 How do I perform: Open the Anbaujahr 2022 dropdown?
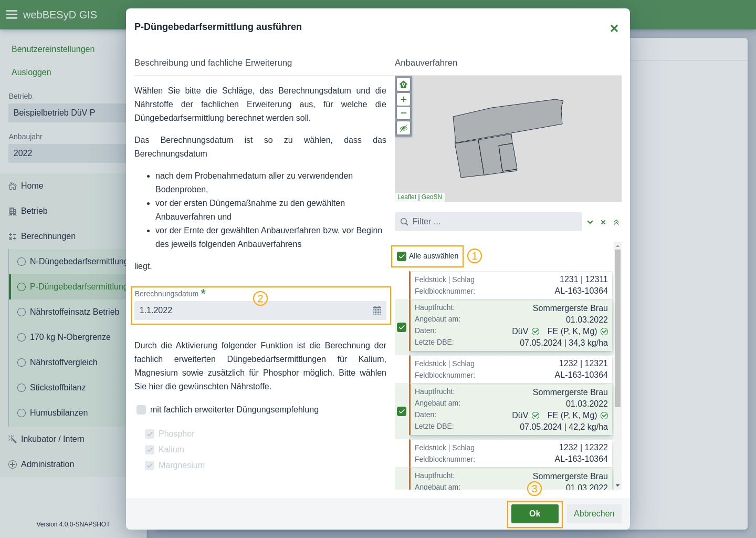pos(67,153)
